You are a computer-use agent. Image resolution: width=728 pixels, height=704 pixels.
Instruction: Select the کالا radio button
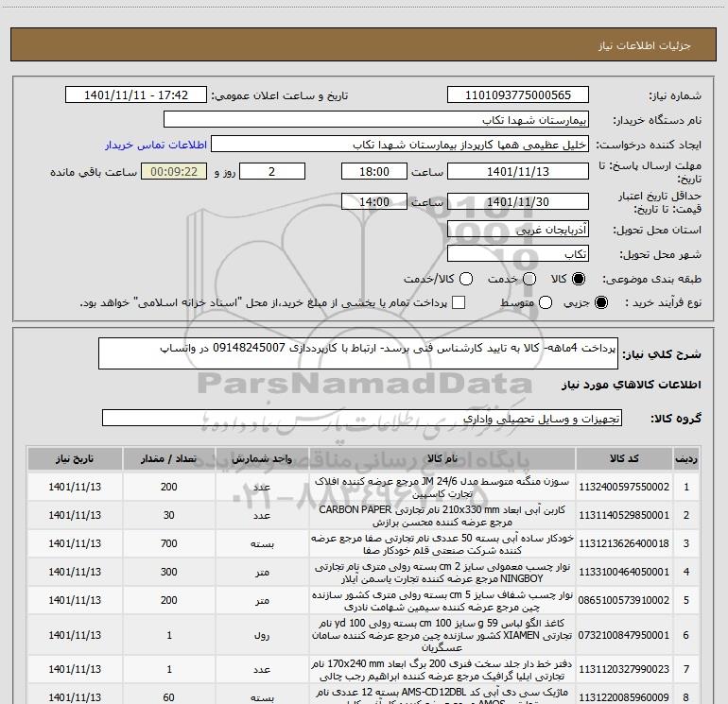click(579, 279)
